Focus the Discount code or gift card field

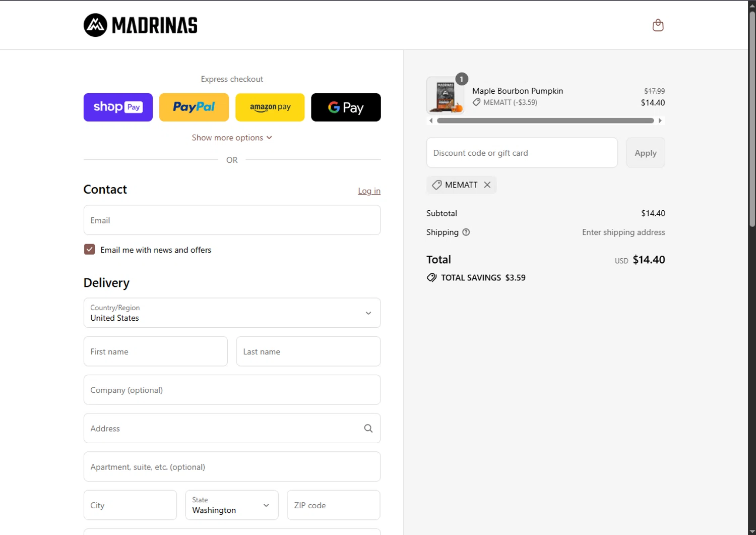coord(522,153)
